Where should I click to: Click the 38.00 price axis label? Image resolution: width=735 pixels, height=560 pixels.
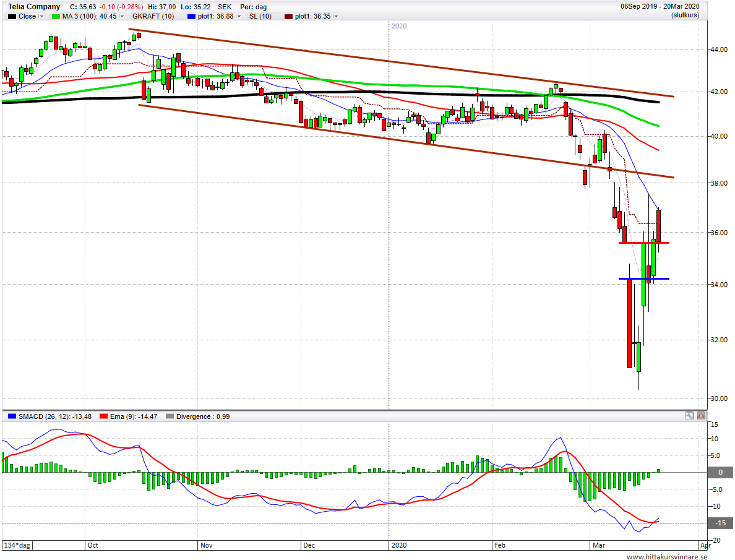pyautogui.click(x=718, y=183)
